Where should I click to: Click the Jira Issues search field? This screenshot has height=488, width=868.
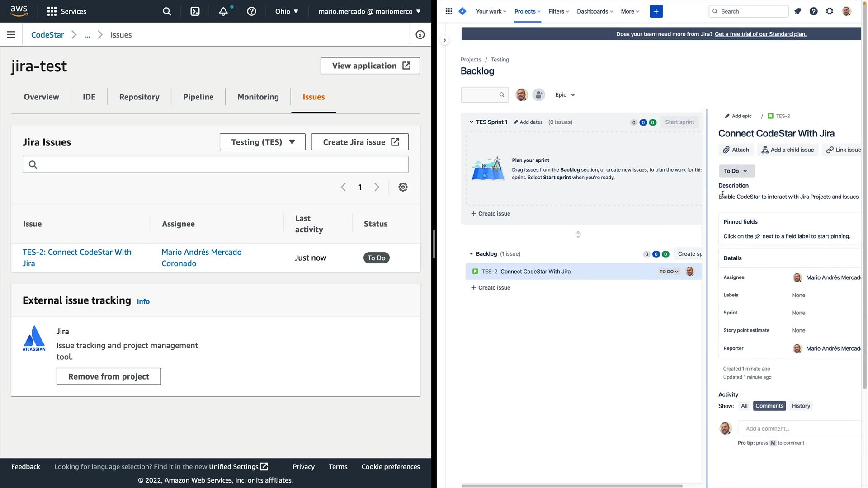coord(216,164)
